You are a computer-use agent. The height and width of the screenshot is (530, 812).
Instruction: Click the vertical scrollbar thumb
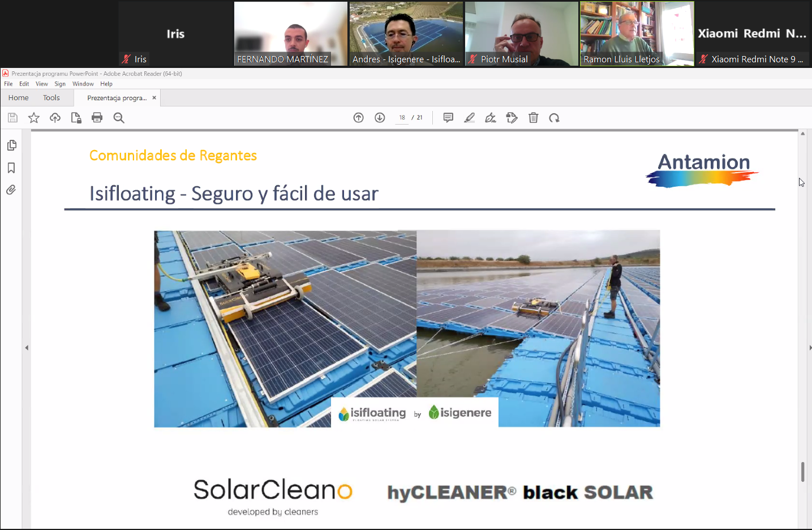802,472
